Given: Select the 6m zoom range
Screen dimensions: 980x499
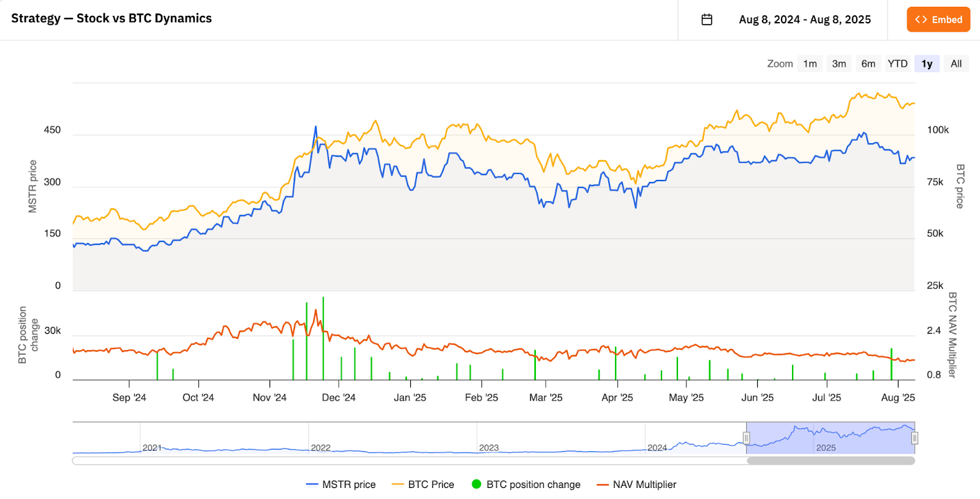Looking at the screenshot, I should coord(868,64).
